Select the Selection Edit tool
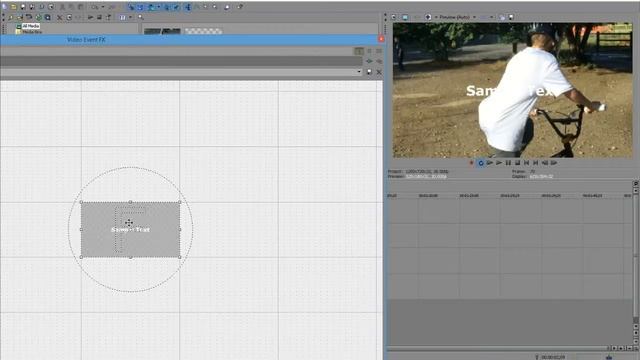Image resolution: width=640 pixels, height=360 pixels. point(205,7)
